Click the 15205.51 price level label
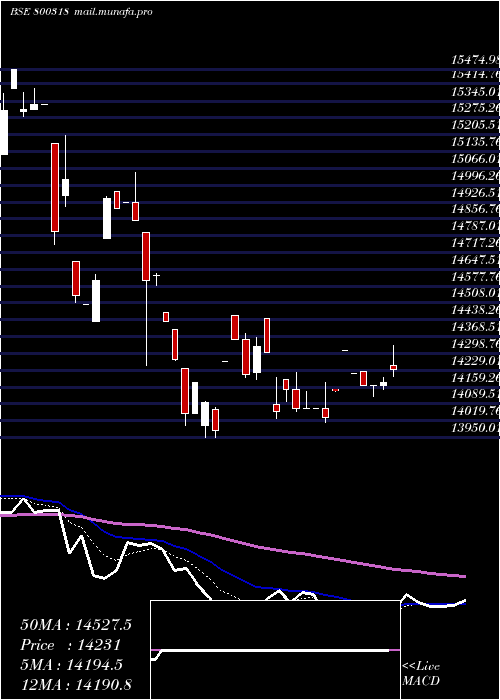This screenshot has height=700, width=500. click(x=475, y=125)
